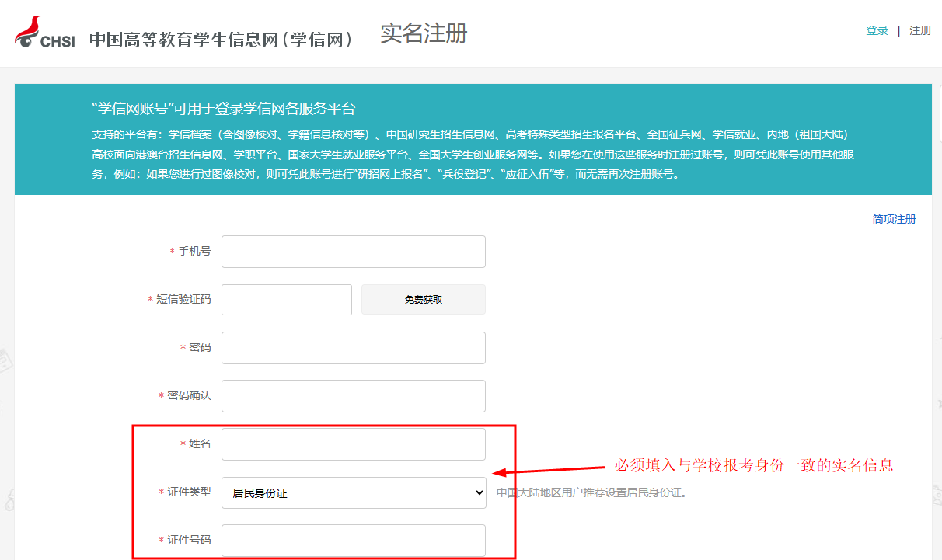
Task: Click the 证件号码 field label
Action: tap(189, 541)
